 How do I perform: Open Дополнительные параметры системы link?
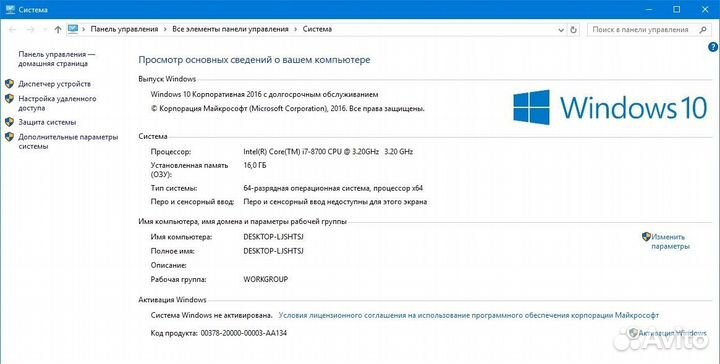68,142
